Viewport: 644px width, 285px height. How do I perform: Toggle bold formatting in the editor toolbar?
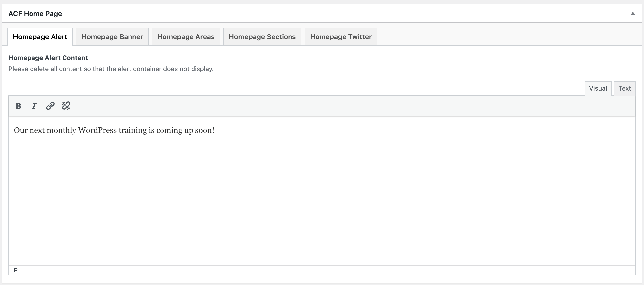(18, 106)
